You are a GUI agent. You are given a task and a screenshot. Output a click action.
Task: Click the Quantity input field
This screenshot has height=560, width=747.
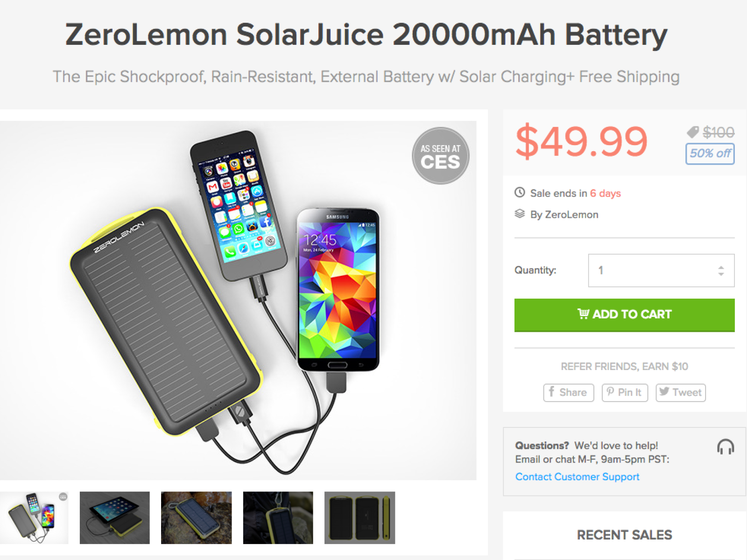tap(654, 270)
